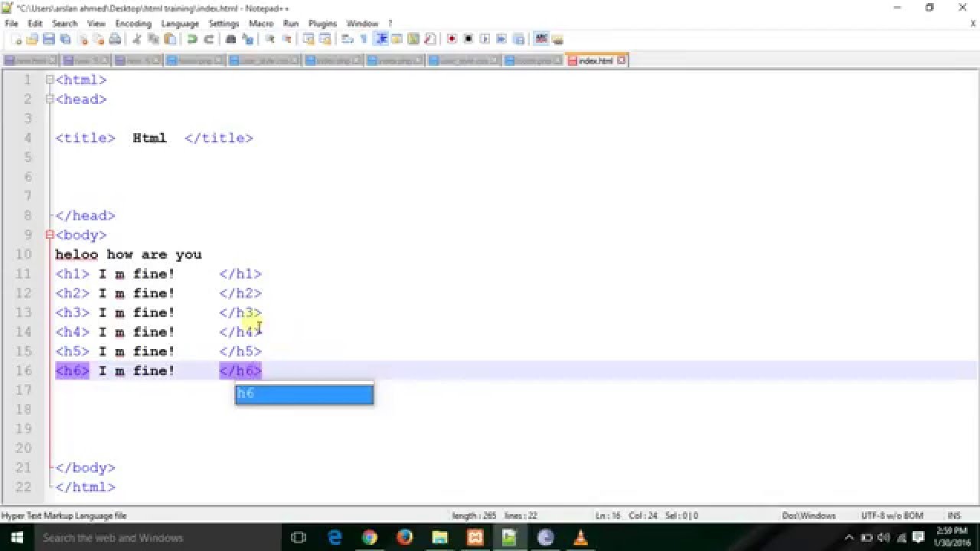The height and width of the screenshot is (551, 980).
Task: Select h6 in the autocomplete popup
Action: tap(304, 393)
